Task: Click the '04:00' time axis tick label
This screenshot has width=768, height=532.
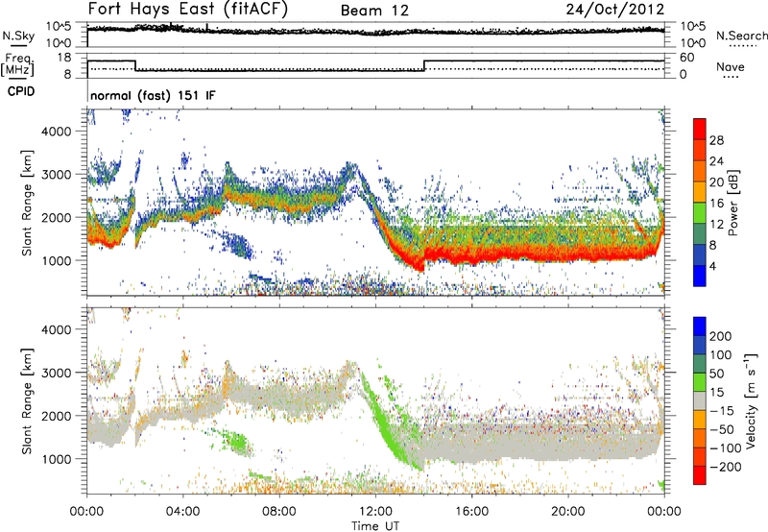Action: point(183,512)
